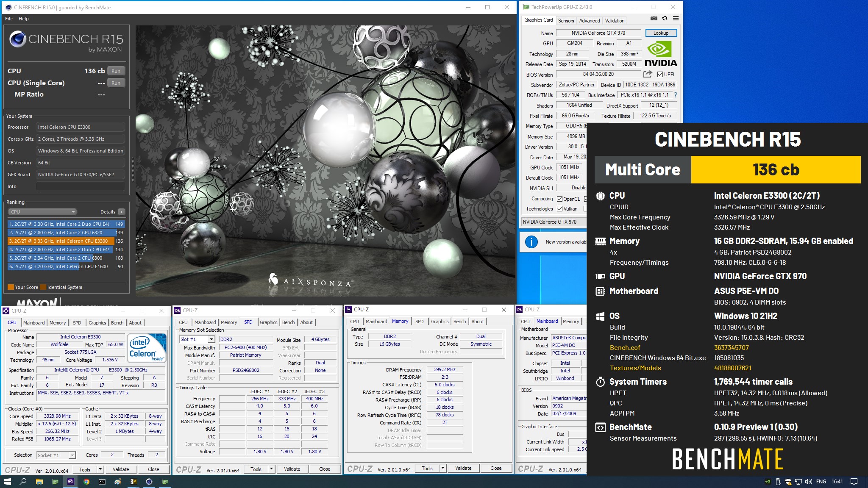
Task: Click the Textures/Models label in BenchMate panel
Action: point(635,368)
